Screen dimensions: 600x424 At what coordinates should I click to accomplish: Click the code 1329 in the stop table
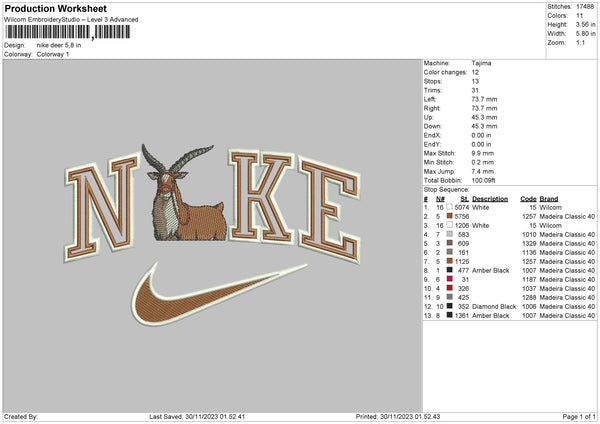point(529,243)
